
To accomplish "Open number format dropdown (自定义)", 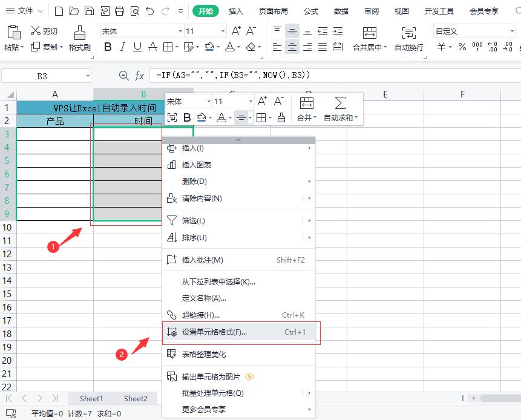I will pyautogui.click(x=512, y=31).
